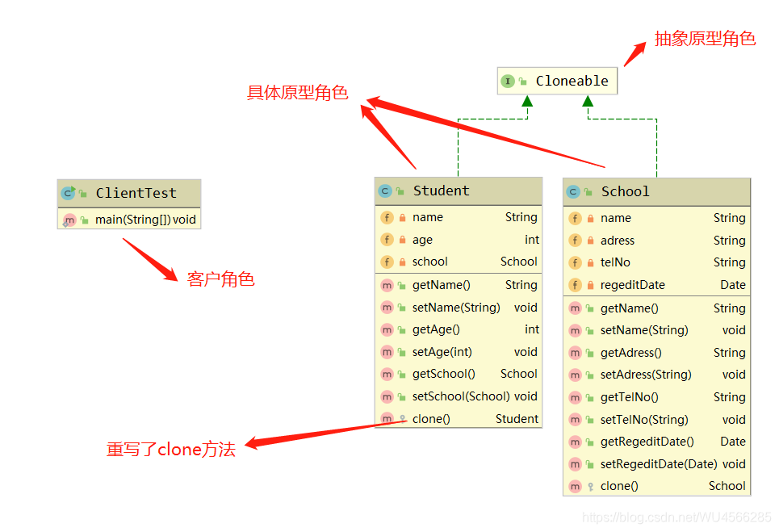Select the Cloneable interface node
The image size is (779, 532).
click(557, 81)
